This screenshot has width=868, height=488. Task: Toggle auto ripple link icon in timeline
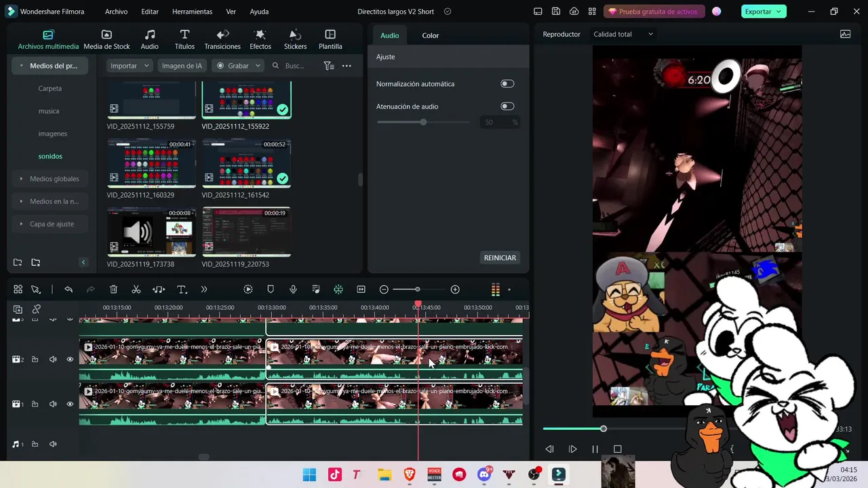(37, 309)
